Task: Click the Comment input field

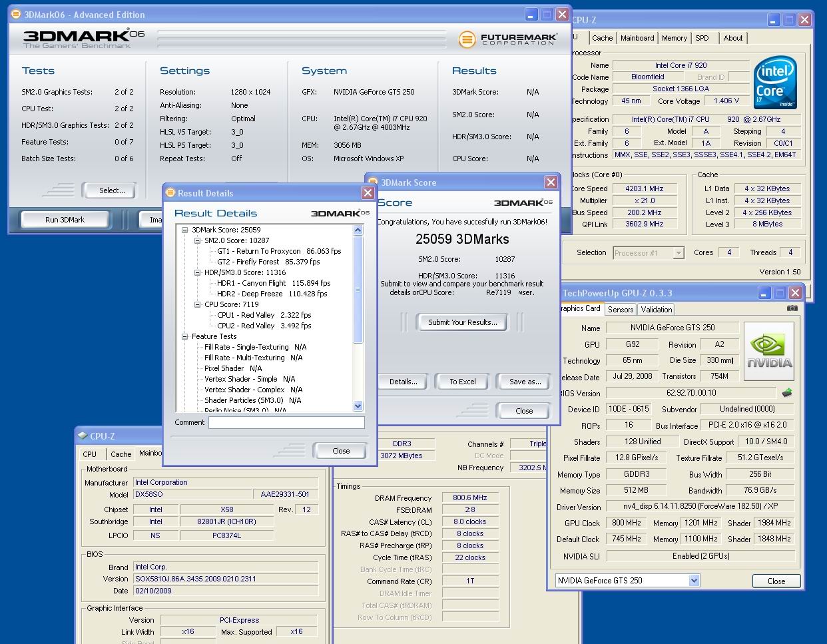Action: (x=286, y=422)
